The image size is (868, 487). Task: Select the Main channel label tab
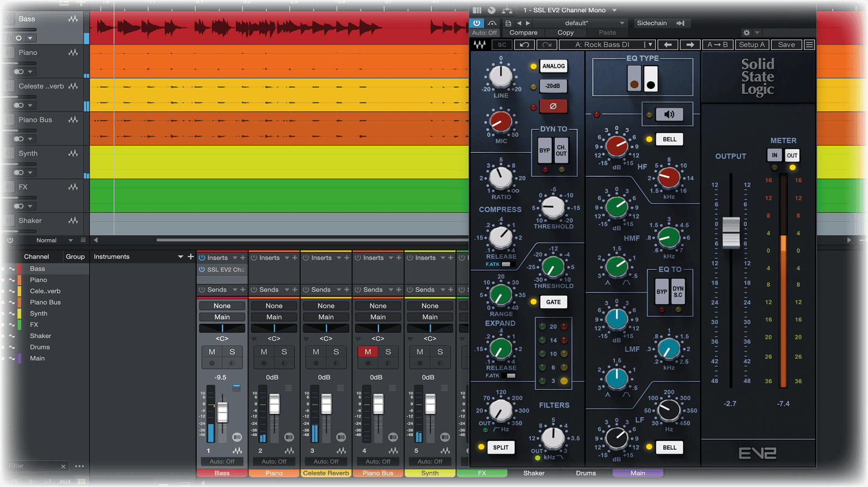coord(638,473)
